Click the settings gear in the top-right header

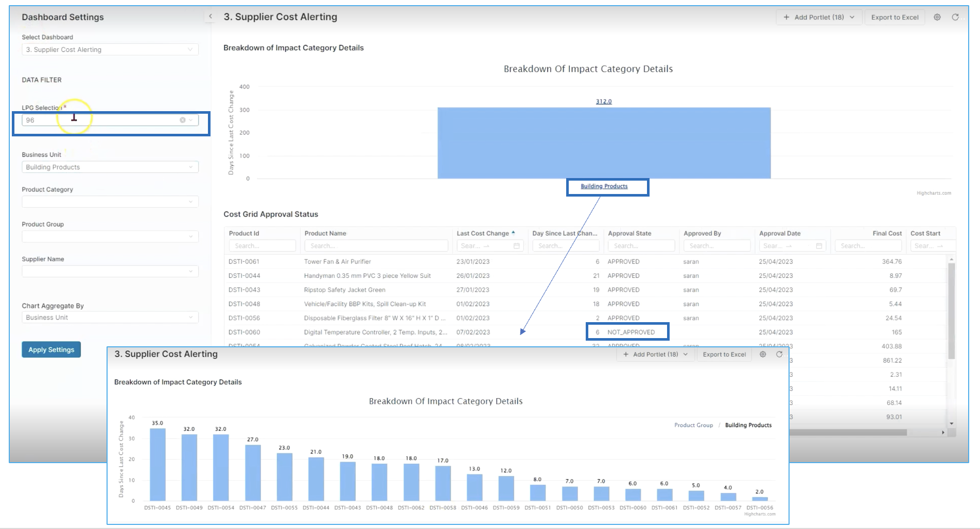pos(937,17)
